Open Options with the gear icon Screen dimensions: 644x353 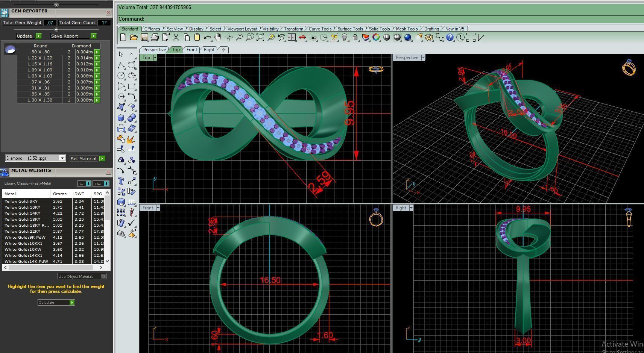point(429,37)
